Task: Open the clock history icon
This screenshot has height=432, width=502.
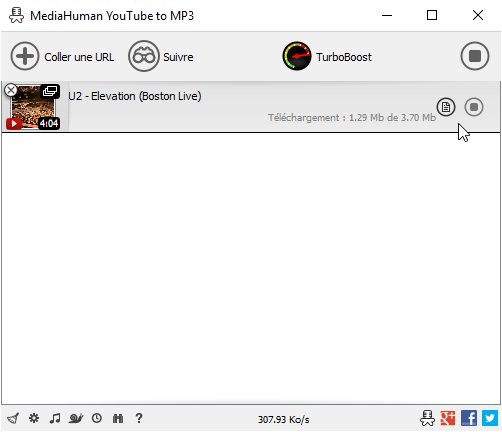Action: point(97,418)
